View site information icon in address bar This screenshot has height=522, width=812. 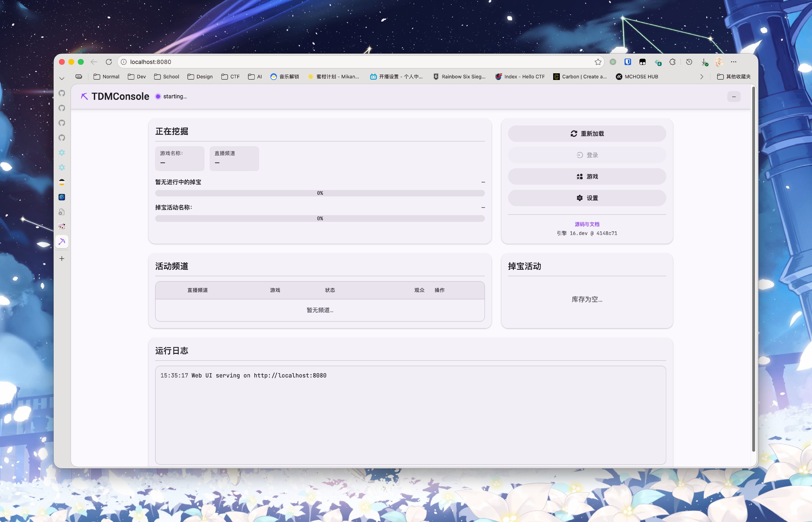click(124, 62)
